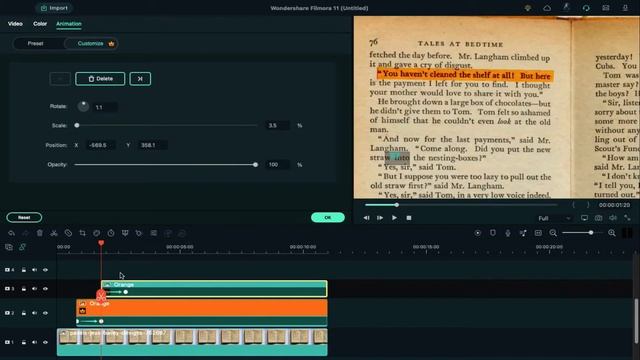The image size is (640, 360).
Task: Step forward one frame in preview
Action: [x=380, y=218]
